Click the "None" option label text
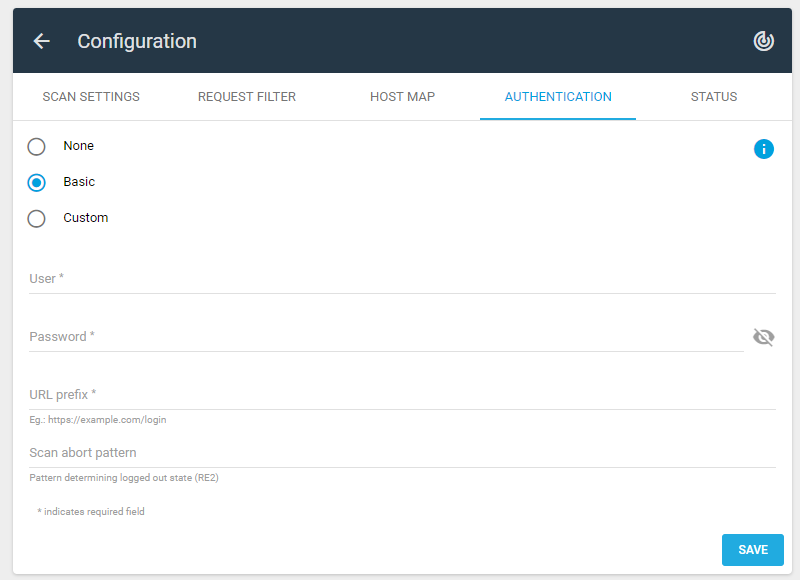The width and height of the screenshot is (800, 580). coord(79,146)
